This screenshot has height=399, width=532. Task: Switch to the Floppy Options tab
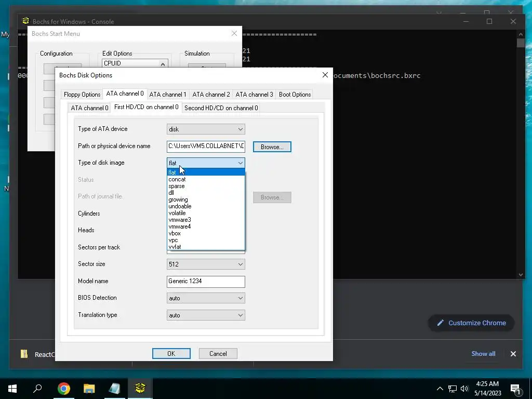[x=82, y=95]
